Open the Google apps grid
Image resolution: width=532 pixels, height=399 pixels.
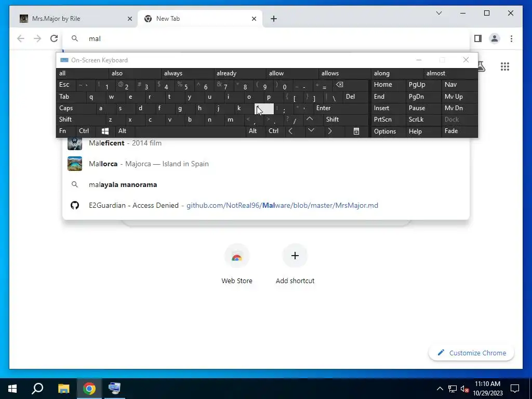pos(505,66)
